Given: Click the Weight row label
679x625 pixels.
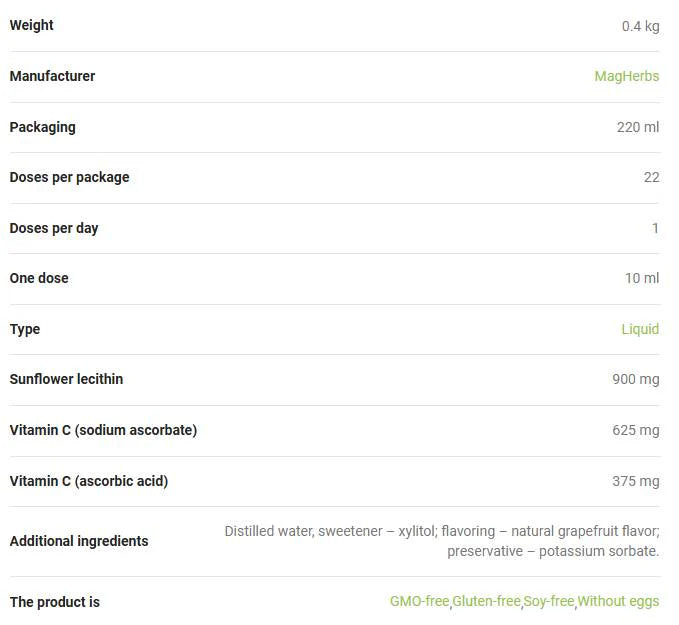Looking at the screenshot, I should 32,25.
